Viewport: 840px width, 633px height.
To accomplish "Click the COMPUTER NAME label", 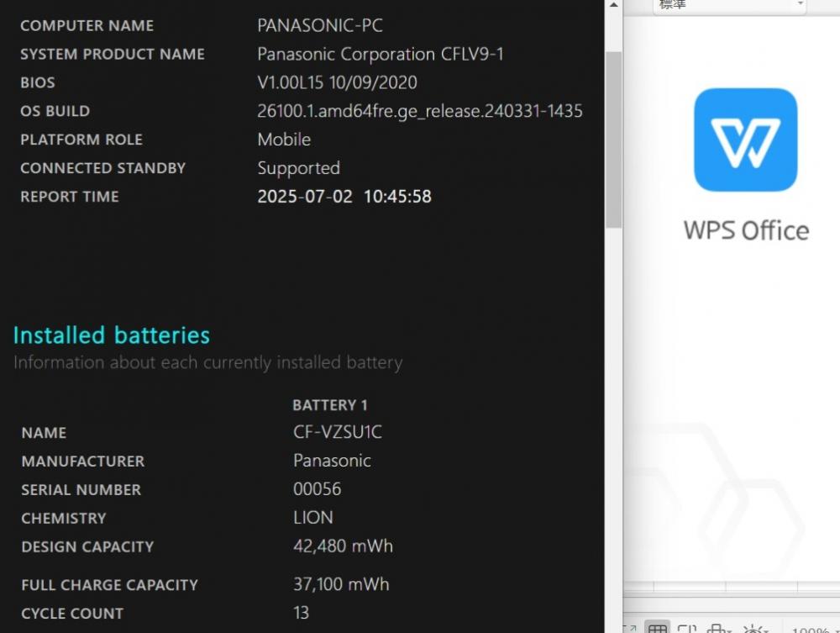I will [87, 26].
